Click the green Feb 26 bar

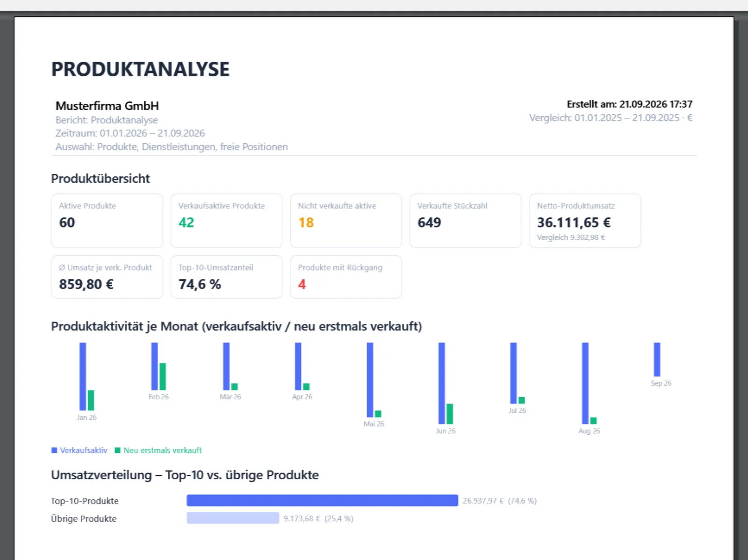tap(163, 376)
